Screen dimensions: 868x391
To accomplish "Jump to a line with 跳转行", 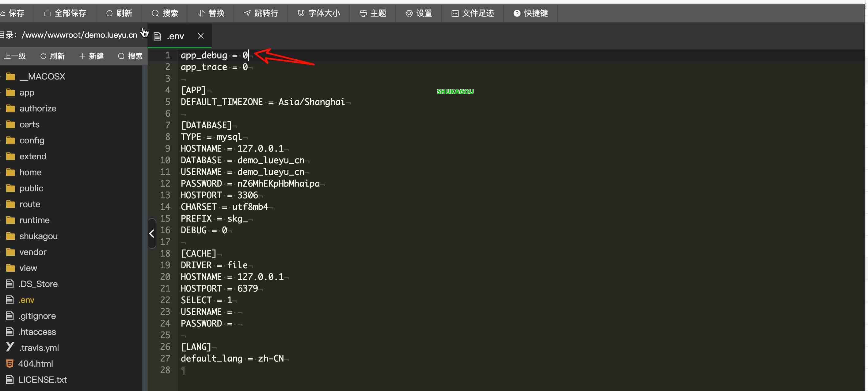I will [x=261, y=13].
